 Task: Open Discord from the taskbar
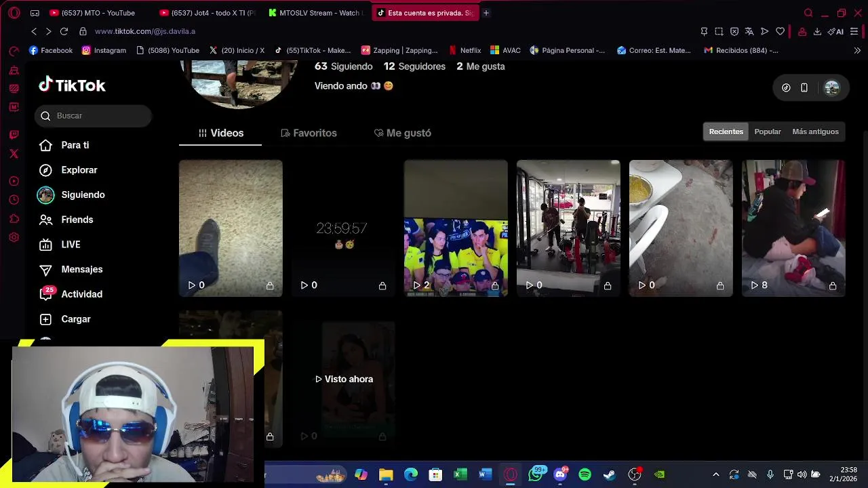(x=560, y=474)
